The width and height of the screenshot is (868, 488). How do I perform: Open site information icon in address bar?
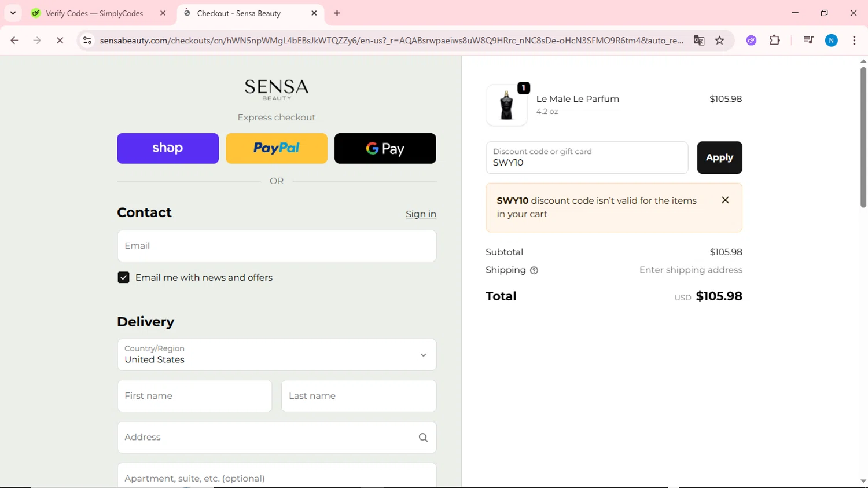click(x=87, y=41)
